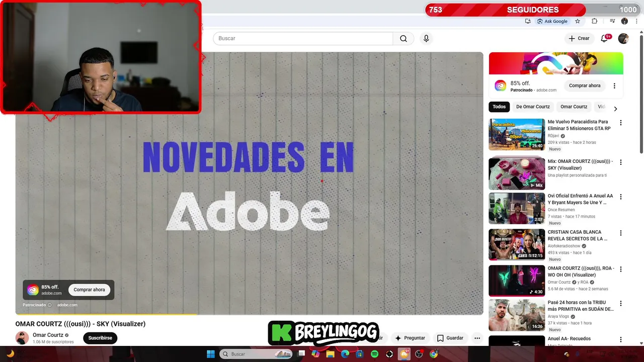Open Chrome profile avatar

pyautogui.click(x=624, y=21)
